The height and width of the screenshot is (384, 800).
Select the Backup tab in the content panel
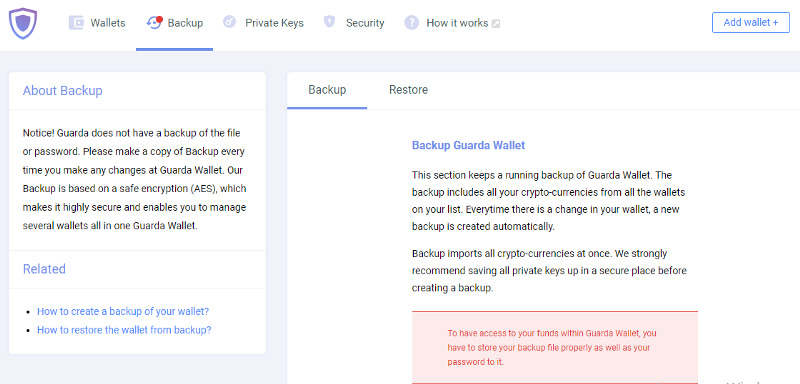click(327, 90)
